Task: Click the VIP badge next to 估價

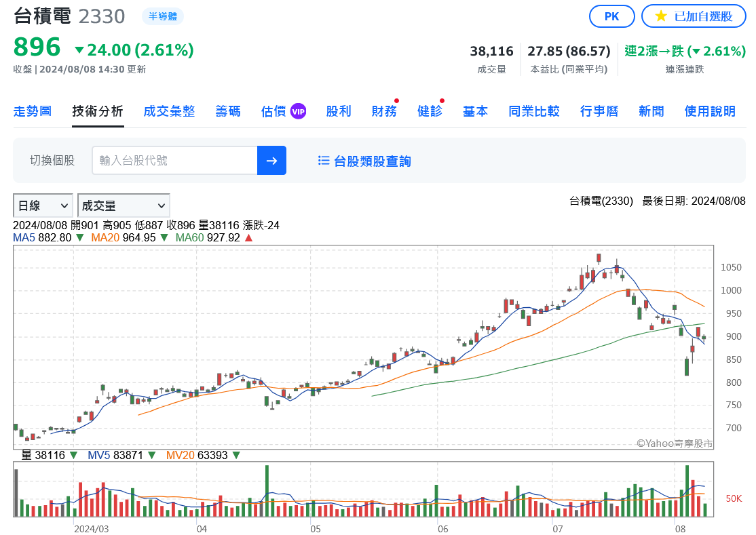Action: pyautogui.click(x=299, y=111)
